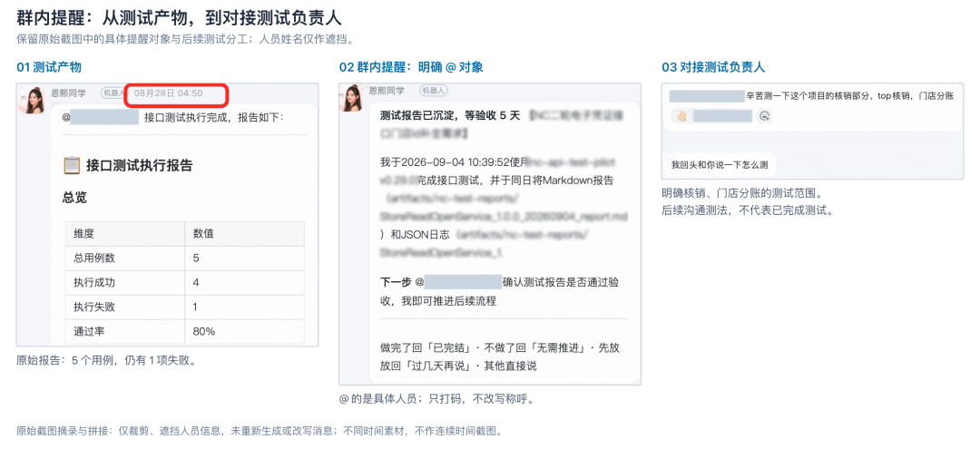Click the caption 原始报告：5 个用例
Image resolution: width=980 pixels, height=449 pixels.
click(x=106, y=360)
